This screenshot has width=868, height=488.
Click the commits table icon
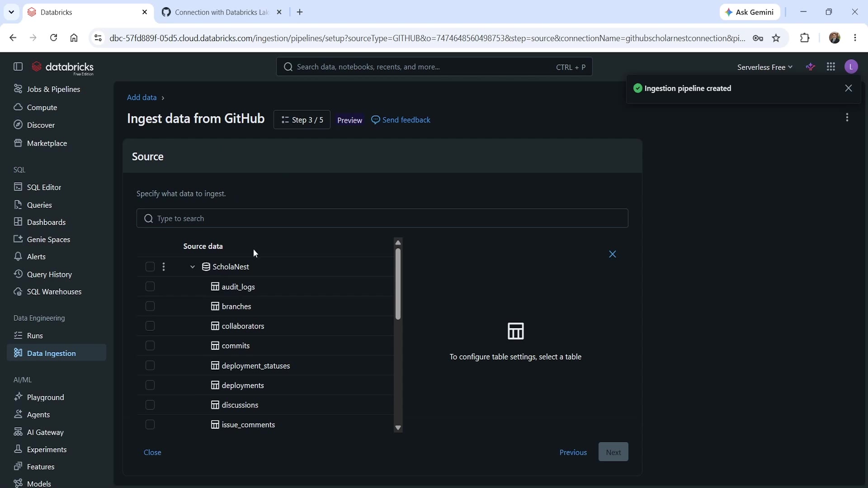(215, 346)
